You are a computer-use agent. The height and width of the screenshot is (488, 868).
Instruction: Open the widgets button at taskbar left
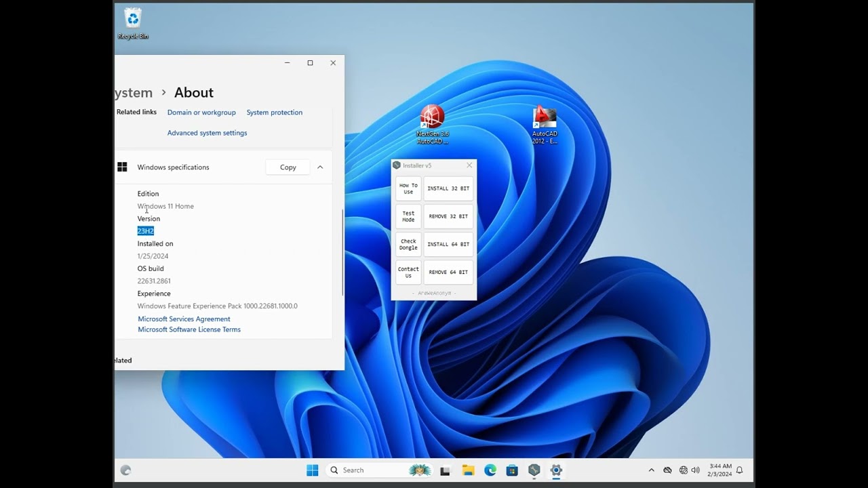tap(125, 470)
